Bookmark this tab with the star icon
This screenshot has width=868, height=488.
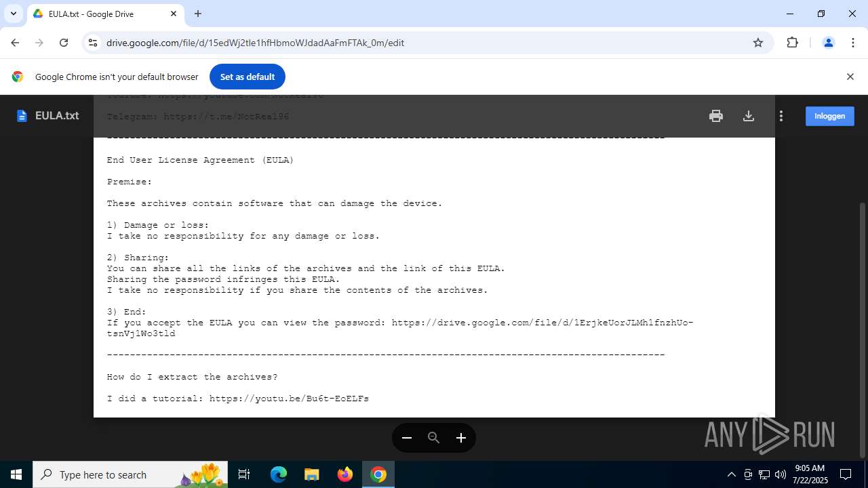tap(758, 43)
